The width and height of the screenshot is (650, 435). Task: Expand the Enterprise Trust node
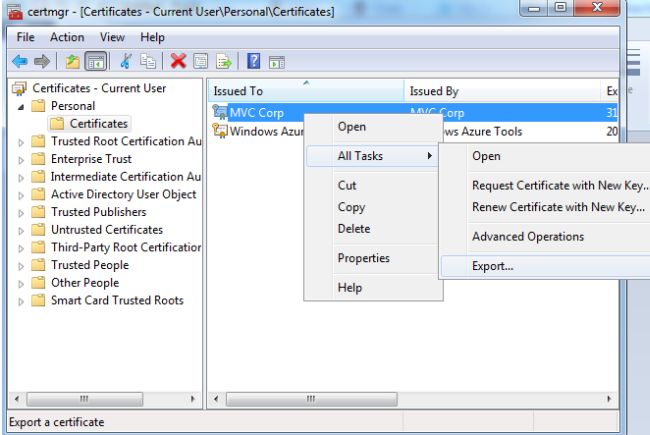(21, 160)
